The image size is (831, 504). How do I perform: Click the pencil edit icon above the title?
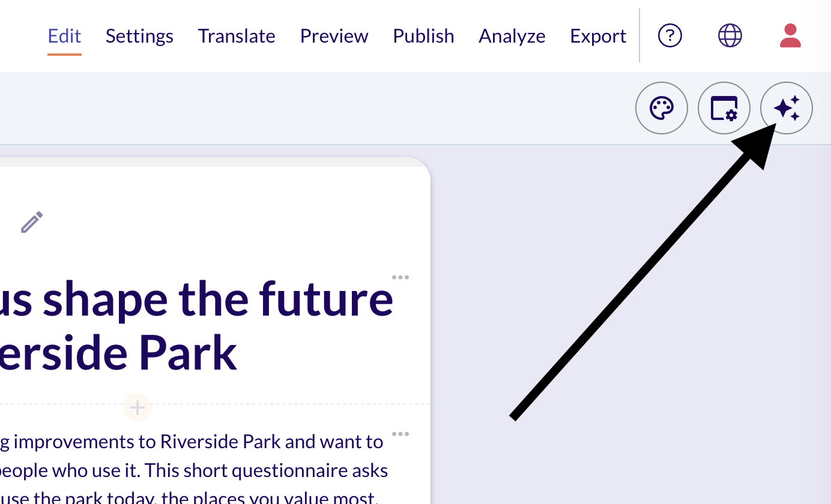point(32,222)
